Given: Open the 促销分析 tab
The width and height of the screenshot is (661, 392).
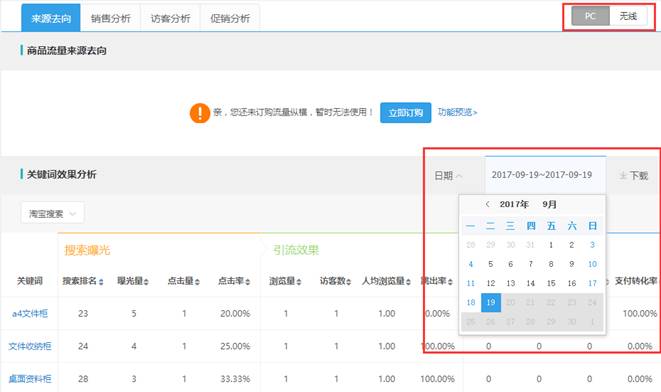Looking at the screenshot, I should (x=230, y=18).
